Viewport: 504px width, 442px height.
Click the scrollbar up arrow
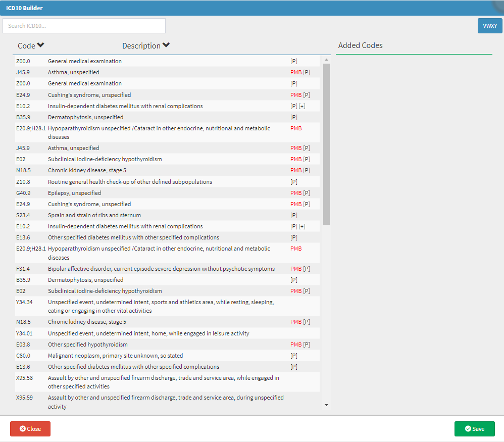[x=326, y=60]
